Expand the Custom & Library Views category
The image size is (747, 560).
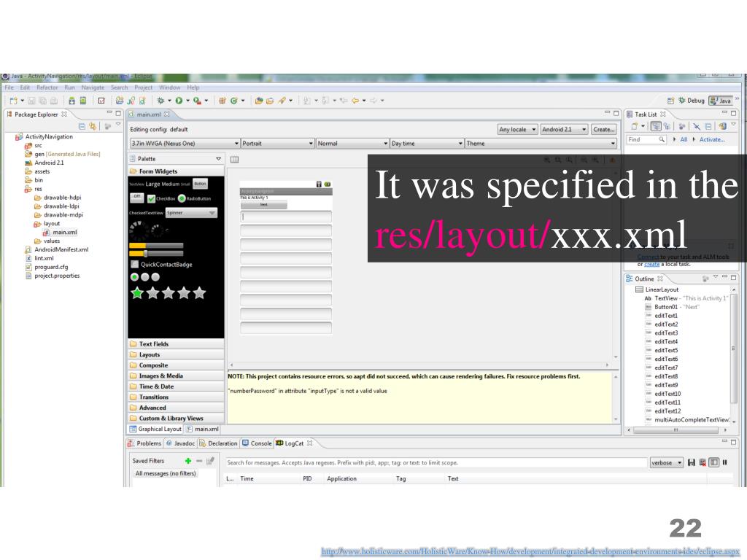click(x=176, y=418)
